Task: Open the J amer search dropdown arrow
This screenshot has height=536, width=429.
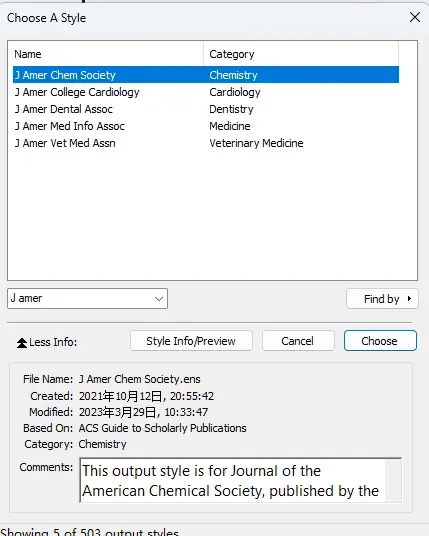Action: 159,299
